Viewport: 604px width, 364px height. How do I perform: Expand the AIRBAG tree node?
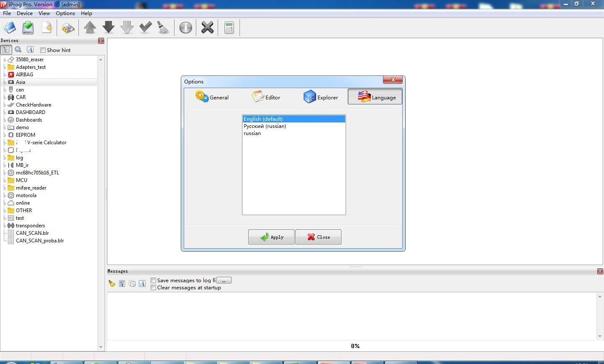(5, 75)
